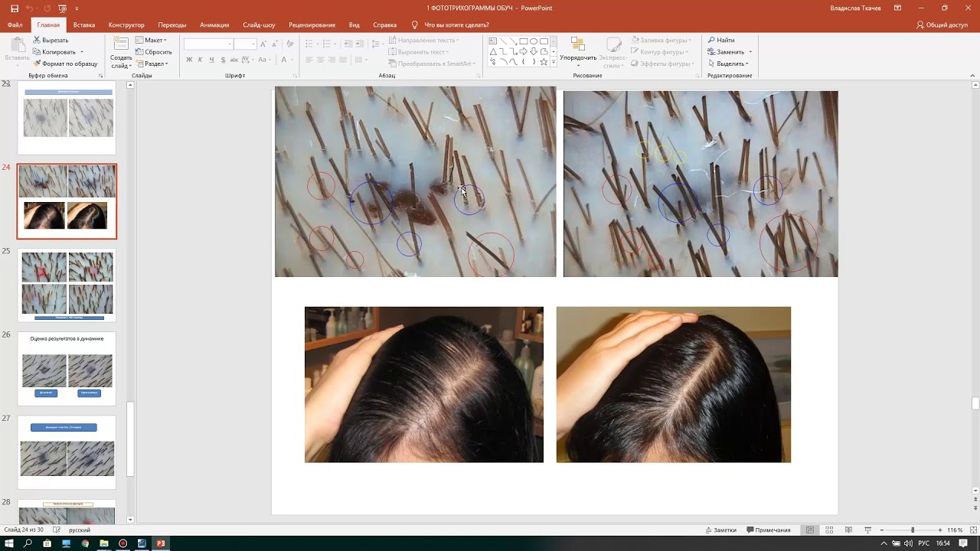Click the zoom in plus button
Screen dimensions: 980x551
click(939, 530)
